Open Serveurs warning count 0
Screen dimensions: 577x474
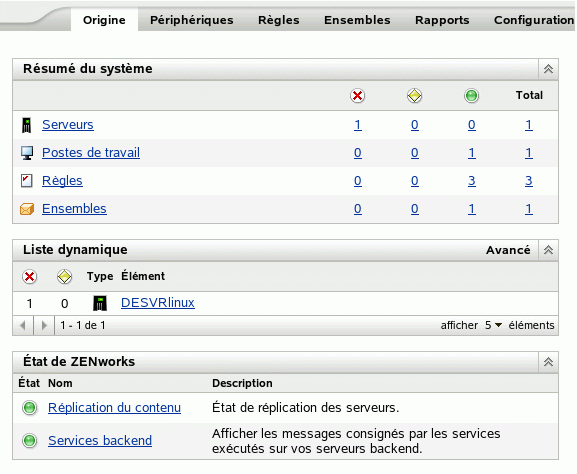click(415, 125)
